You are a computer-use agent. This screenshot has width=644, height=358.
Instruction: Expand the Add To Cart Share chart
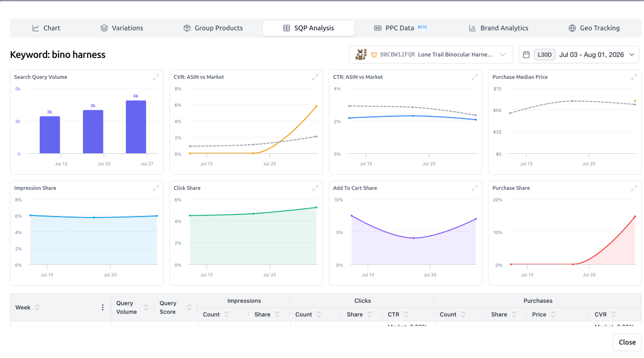[x=474, y=188]
